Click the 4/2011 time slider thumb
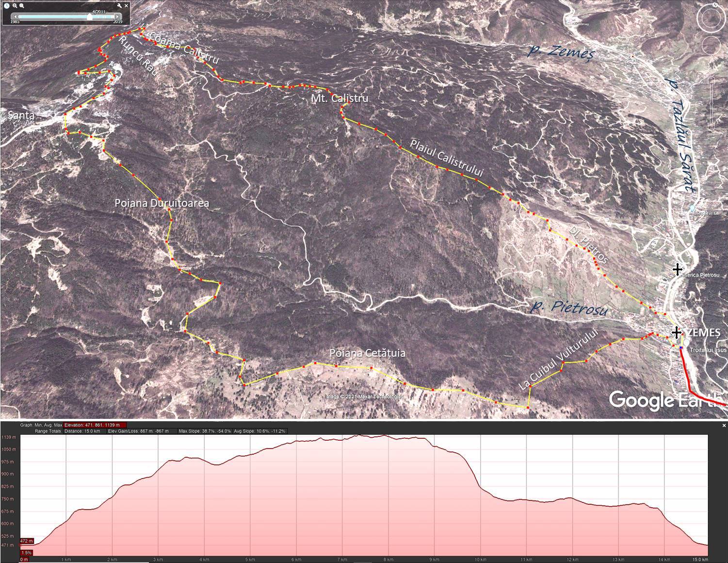The height and width of the screenshot is (563, 728). tap(89, 17)
